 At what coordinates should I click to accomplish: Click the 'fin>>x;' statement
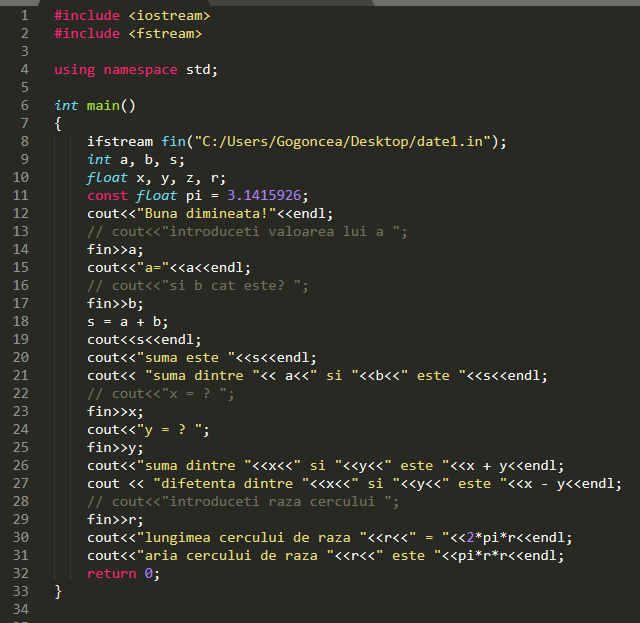[x=115, y=412]
